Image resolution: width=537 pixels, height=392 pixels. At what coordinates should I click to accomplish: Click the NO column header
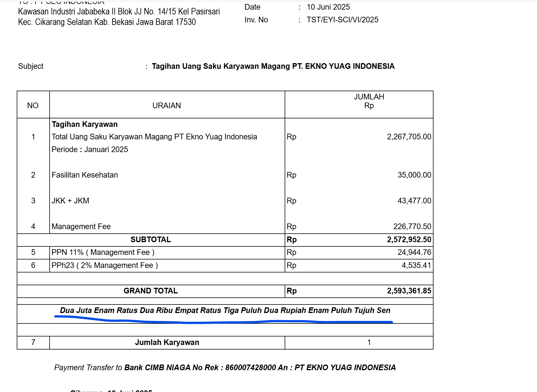coord(33,106)
